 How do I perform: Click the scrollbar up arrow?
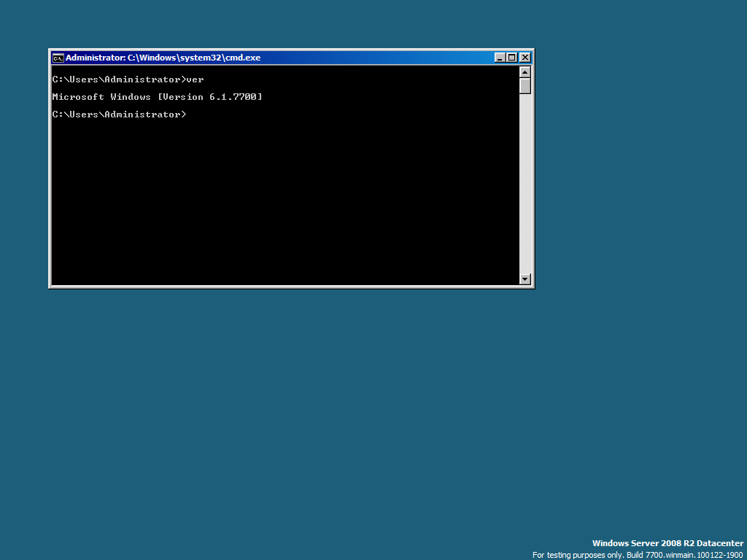click(525, 72)
